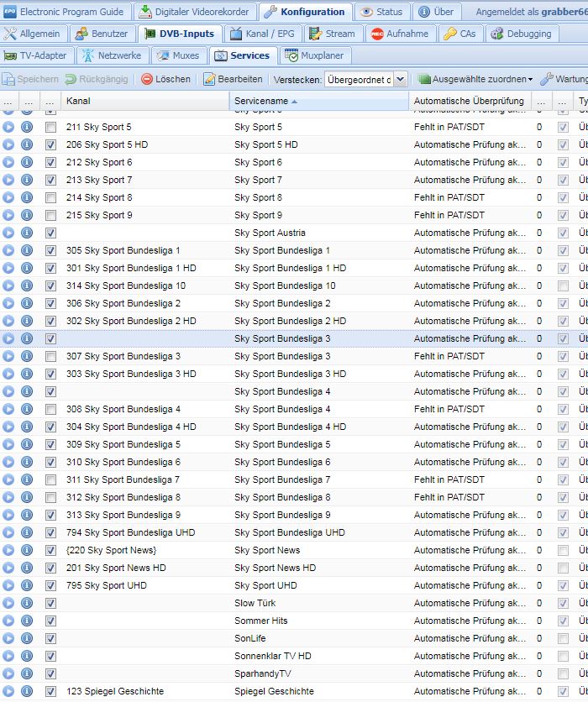This screenshot has height=702, width=588.
Task: Open the Muxplaner tab
Action: [x=315, y=55]
